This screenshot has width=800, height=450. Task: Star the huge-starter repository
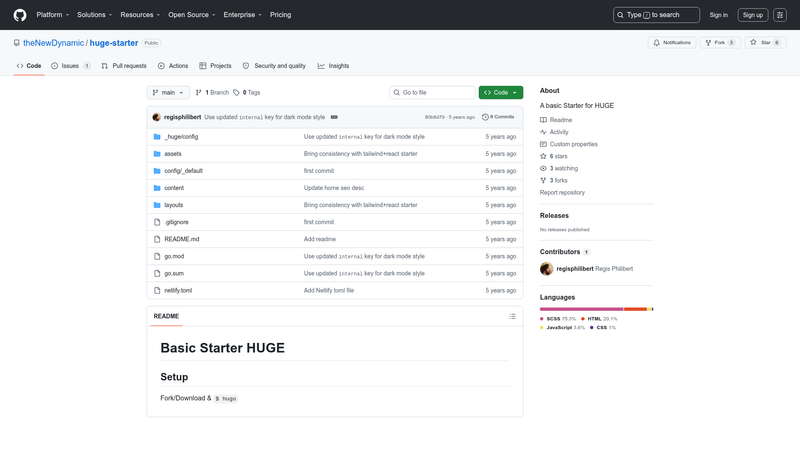(x=765, y=43)
